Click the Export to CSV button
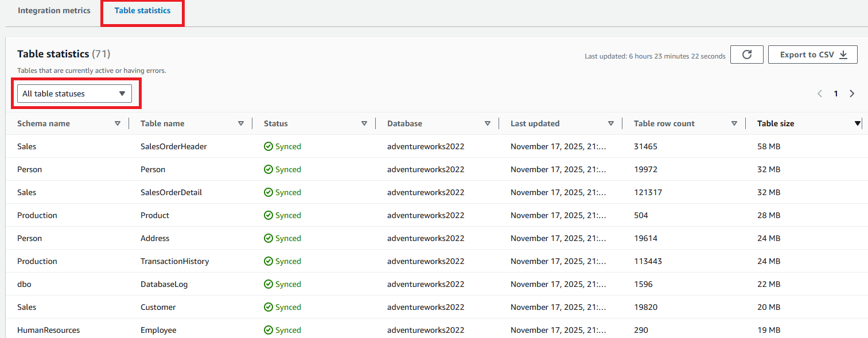The width and height of the screenshot is (868, 338). pyautogui.click(x=812, y=55)
